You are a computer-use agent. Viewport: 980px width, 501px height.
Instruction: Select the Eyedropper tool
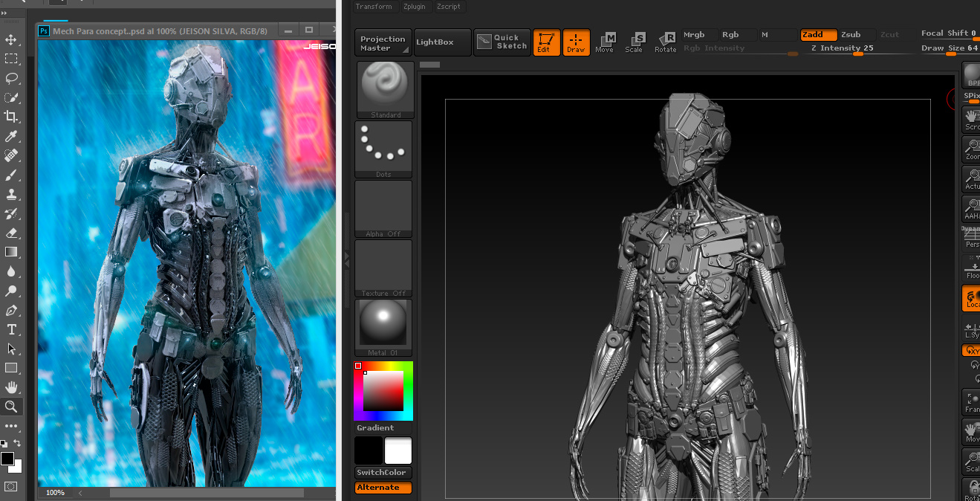[11, 136]
